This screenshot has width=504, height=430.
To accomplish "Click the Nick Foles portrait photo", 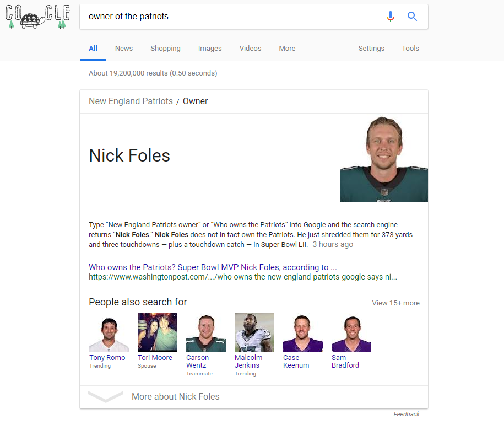I will pos(384,159).
